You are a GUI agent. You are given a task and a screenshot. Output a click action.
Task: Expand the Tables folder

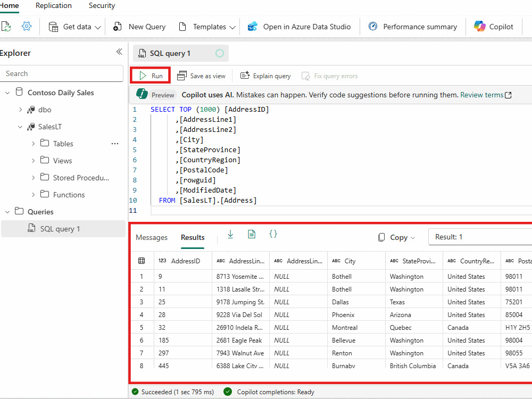click(33, 144)
